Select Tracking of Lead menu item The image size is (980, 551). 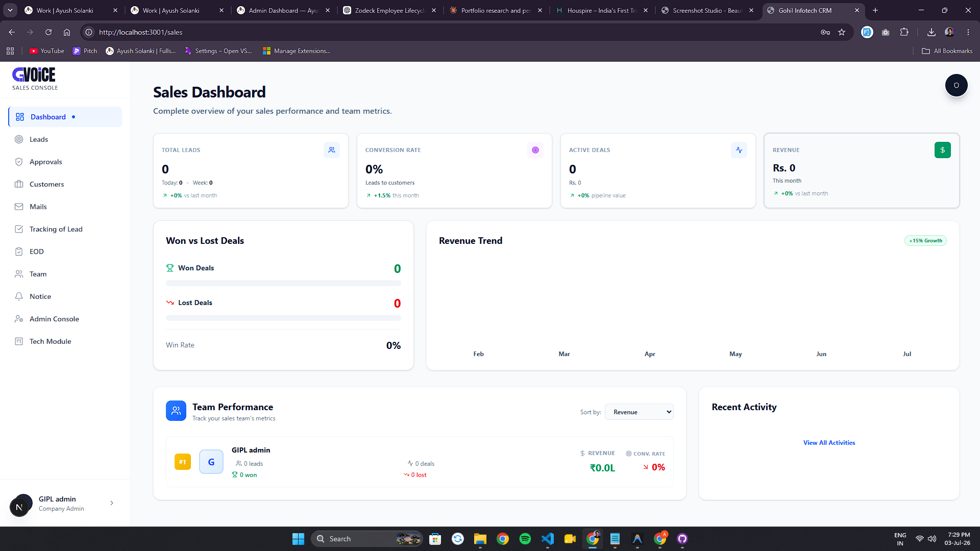point(65,229)
